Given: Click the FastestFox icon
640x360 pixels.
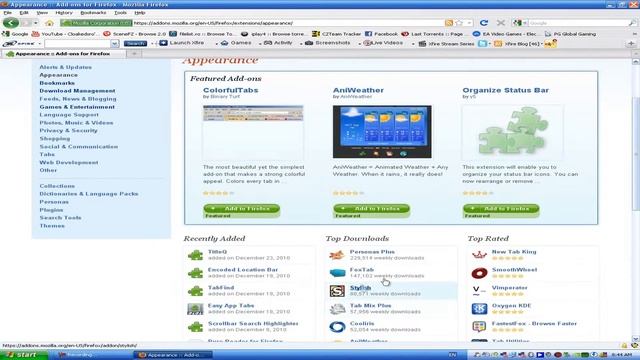Looking at the screenshot, I should click(479, 327).
